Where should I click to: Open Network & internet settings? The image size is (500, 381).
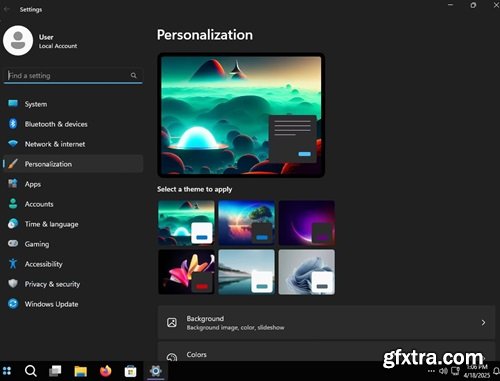(73, 144)
